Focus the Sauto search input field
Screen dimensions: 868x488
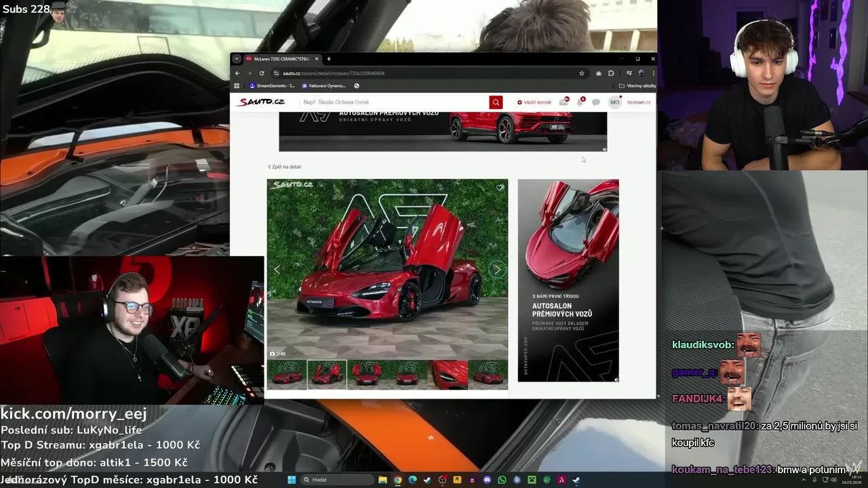(x=394, y=102)
